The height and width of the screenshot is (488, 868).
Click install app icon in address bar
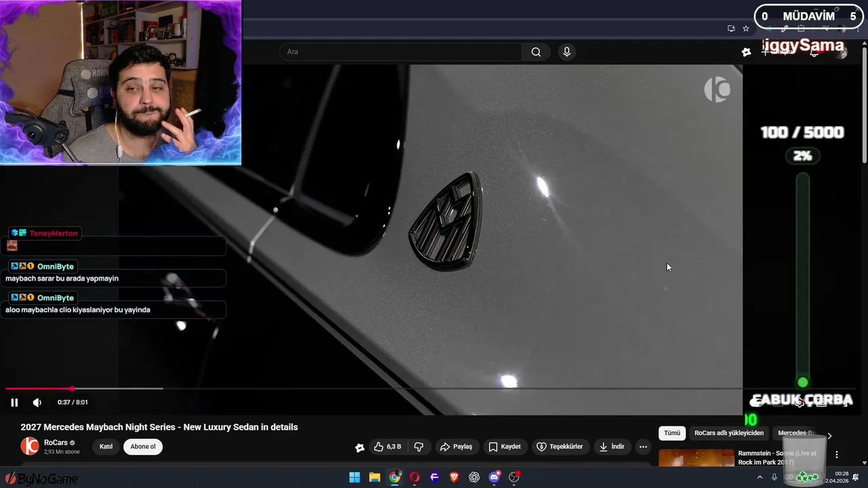(x=731, y=28)
